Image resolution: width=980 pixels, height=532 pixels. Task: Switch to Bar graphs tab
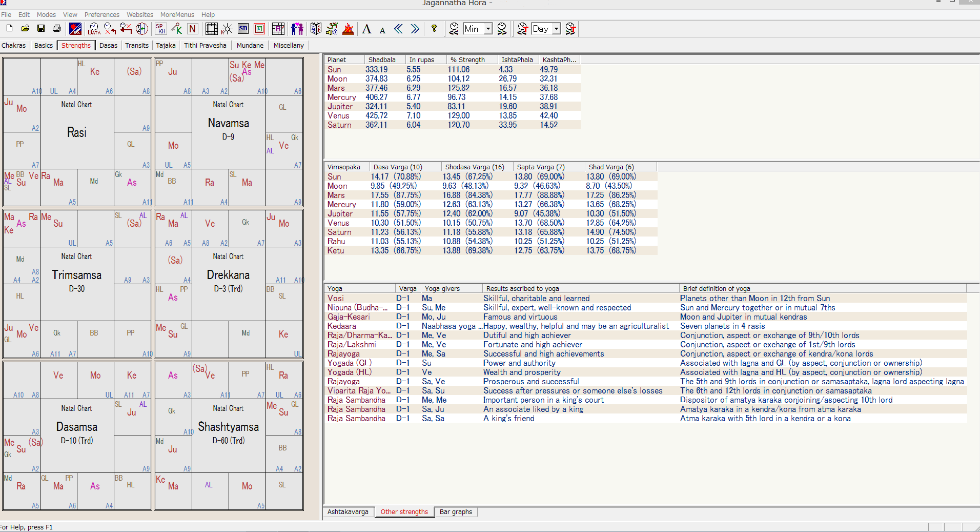pyautogui.click(x=456, y=511)
